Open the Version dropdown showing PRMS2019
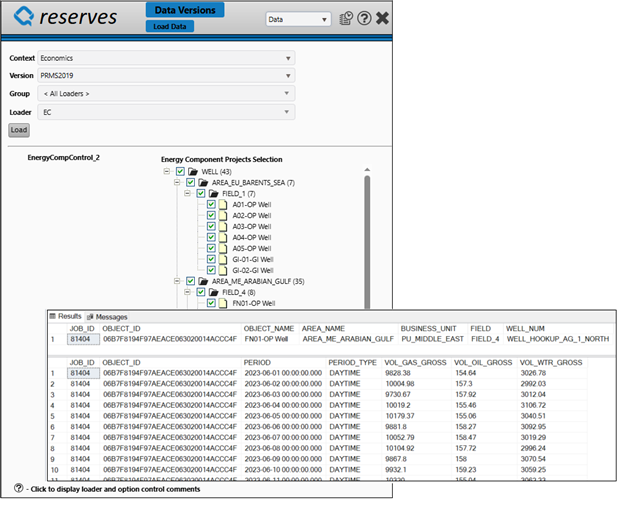 (166, 75)
